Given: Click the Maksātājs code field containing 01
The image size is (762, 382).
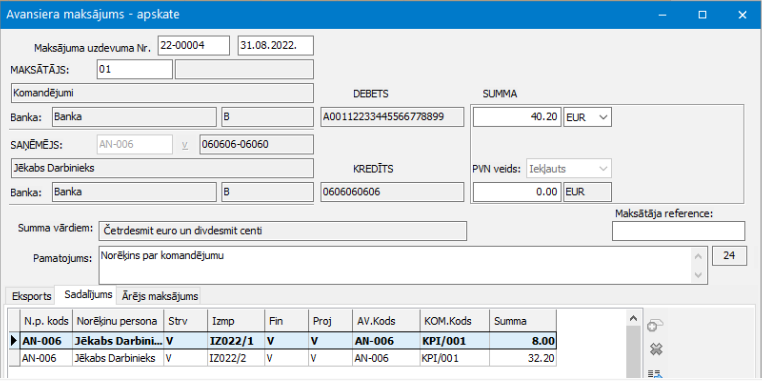Looking at the screenshot, I should (135, 69).
